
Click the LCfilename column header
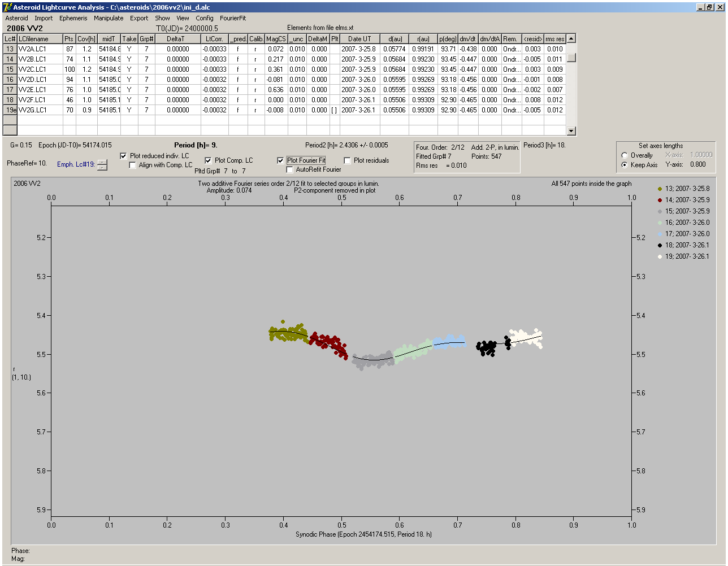pyautogui.click(x=40, y=39)
